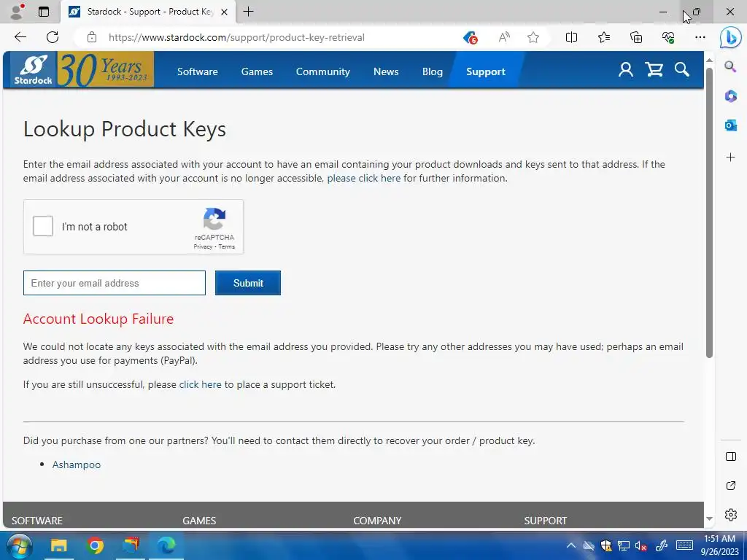Open the Blog menu item
Image resolution: width=747 pixels, height=560 pixels.
[x=432, y=71]
